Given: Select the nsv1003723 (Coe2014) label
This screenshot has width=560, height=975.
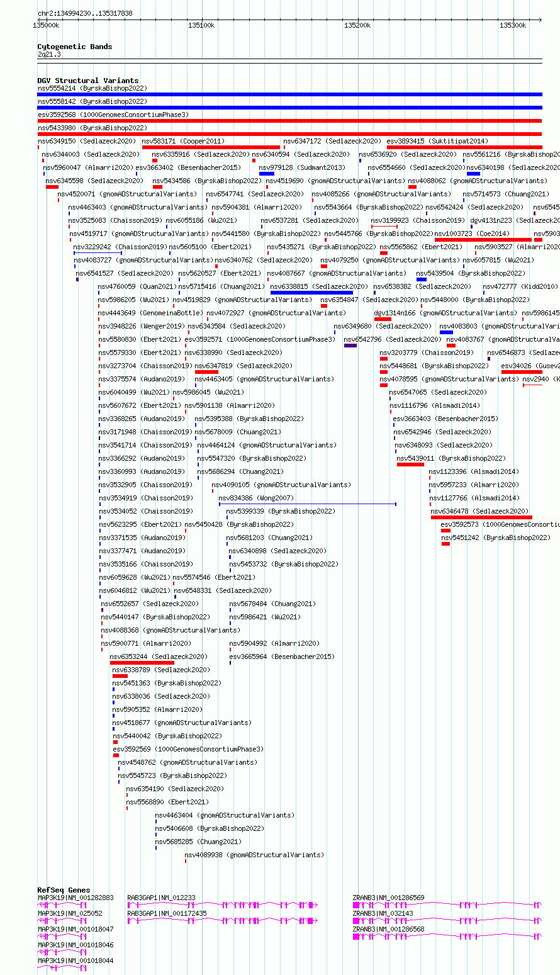Looking at the screenshot, I should (x=472, y=234).
